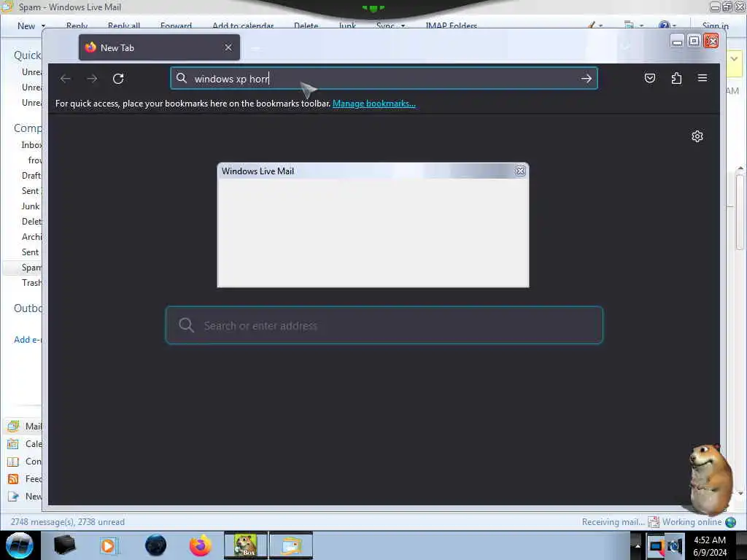Click '2748 message(s), 2738 unread' status text

pos(68,522)
